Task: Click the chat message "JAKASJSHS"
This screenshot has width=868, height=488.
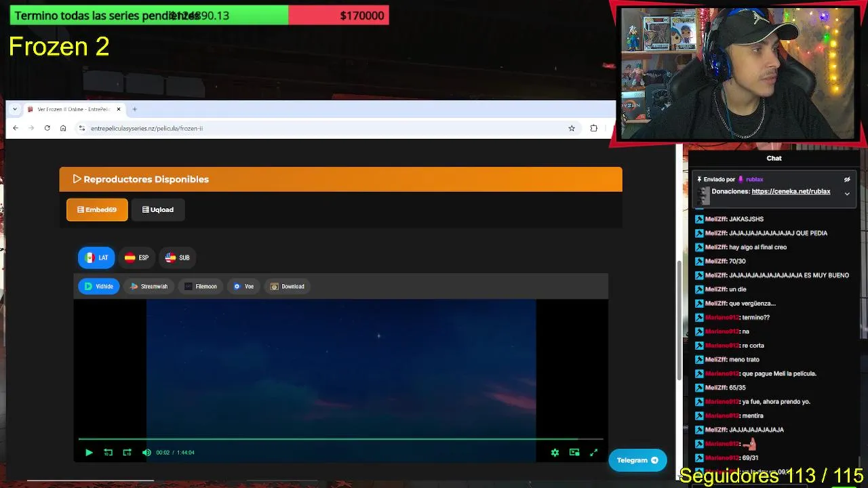Action: (746, 219)
